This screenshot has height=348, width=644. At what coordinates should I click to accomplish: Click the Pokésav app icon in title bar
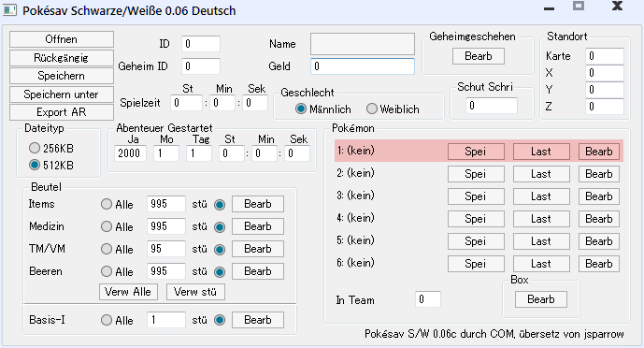point(10,9)
